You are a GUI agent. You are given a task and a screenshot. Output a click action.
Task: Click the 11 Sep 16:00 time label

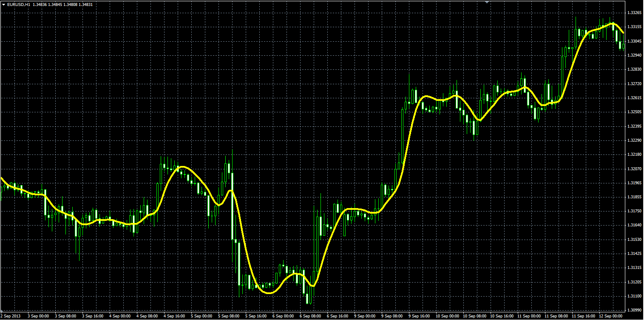tap(583, 316)
